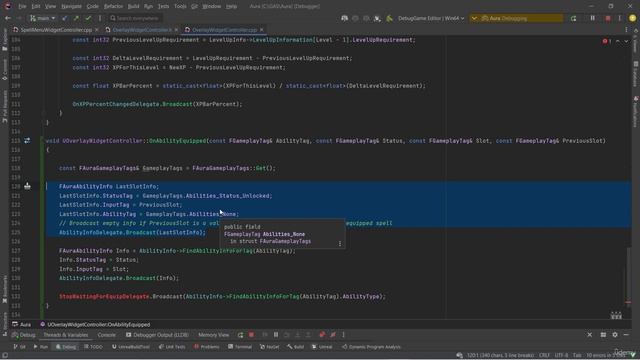640x360 pixels.
Task: Open the Problems tool window
Action: pos(207,347)
